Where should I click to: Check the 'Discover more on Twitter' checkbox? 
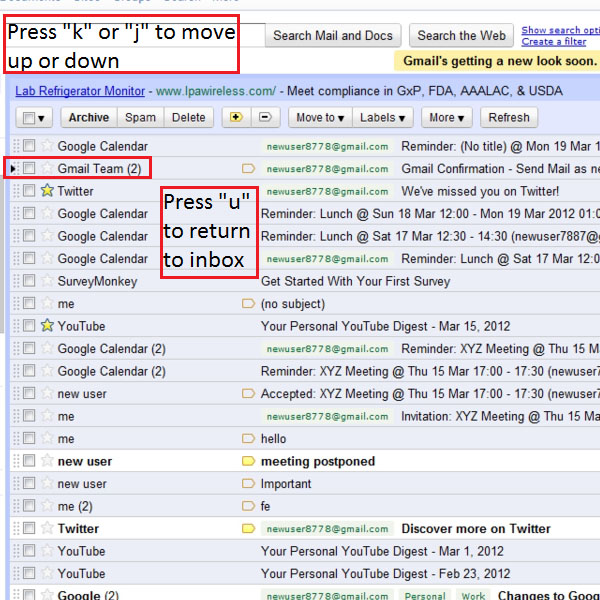coord(29,528)
